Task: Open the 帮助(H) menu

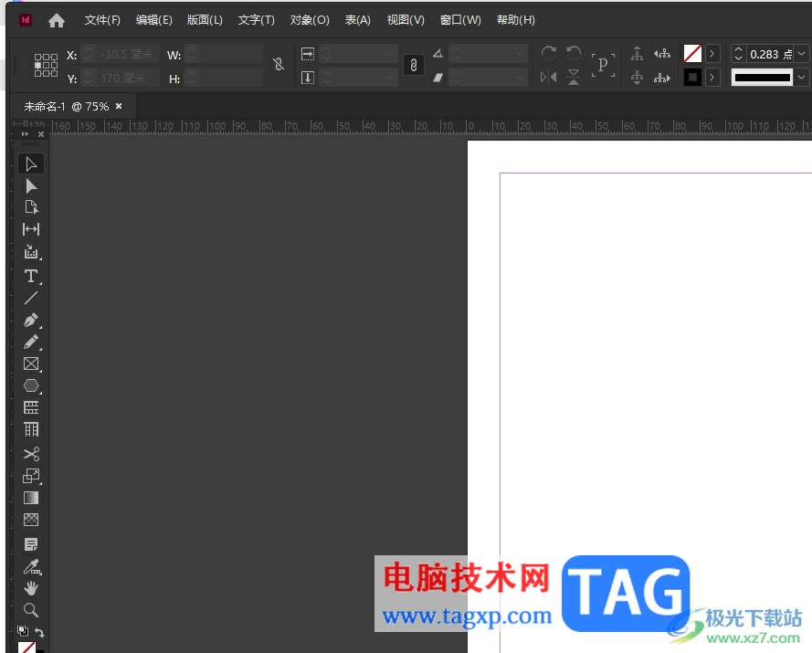Action: 516,20
